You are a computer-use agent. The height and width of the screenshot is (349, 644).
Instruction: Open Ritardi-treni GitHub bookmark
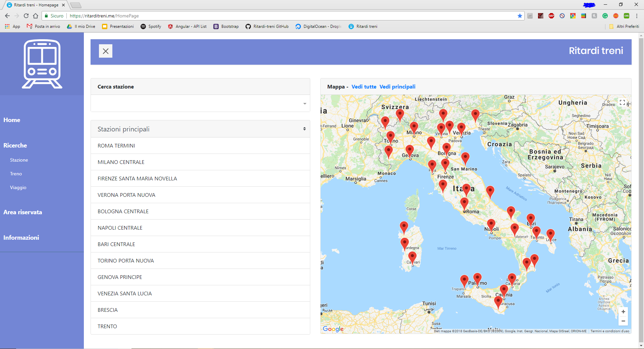[267, 26]
